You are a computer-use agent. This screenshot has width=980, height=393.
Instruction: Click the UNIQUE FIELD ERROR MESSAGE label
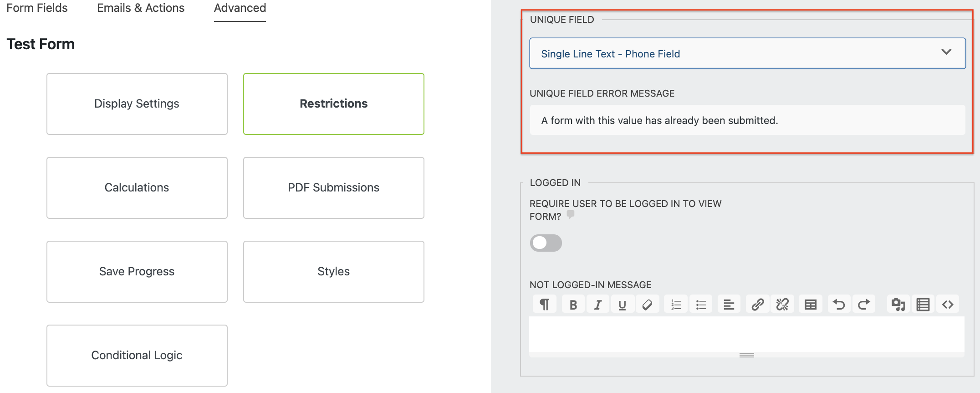coord(602,93)
